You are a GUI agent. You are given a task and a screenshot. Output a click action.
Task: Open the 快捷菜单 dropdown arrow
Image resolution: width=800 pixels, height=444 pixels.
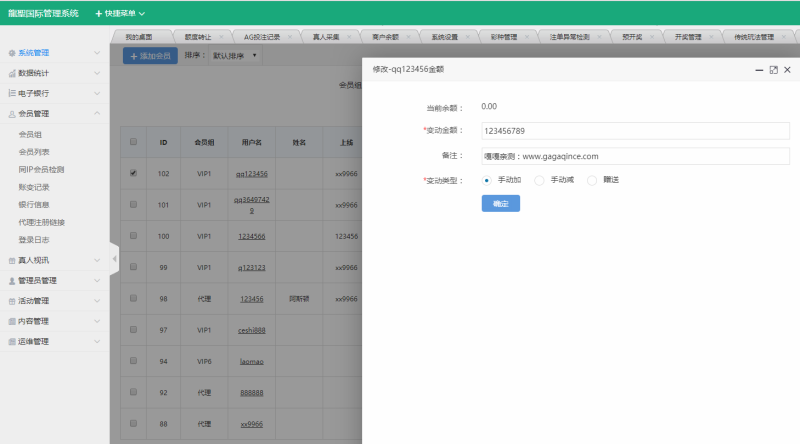point(142,14)
